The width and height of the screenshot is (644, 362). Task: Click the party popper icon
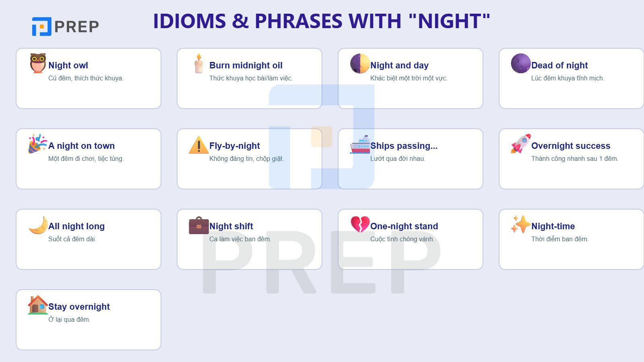(37, 144)
